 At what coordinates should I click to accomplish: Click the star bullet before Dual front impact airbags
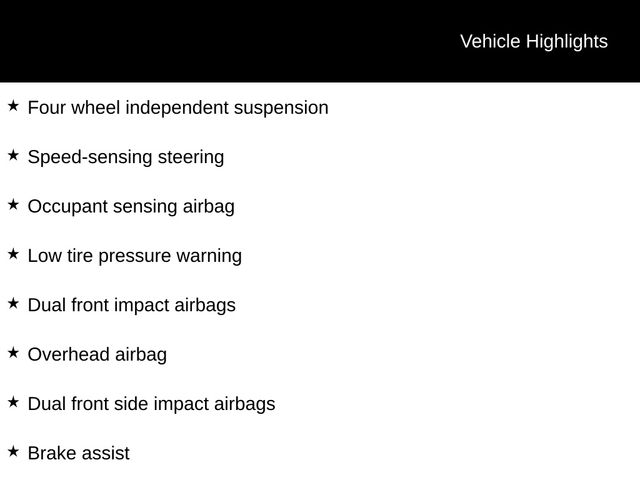tap(13, 303)
